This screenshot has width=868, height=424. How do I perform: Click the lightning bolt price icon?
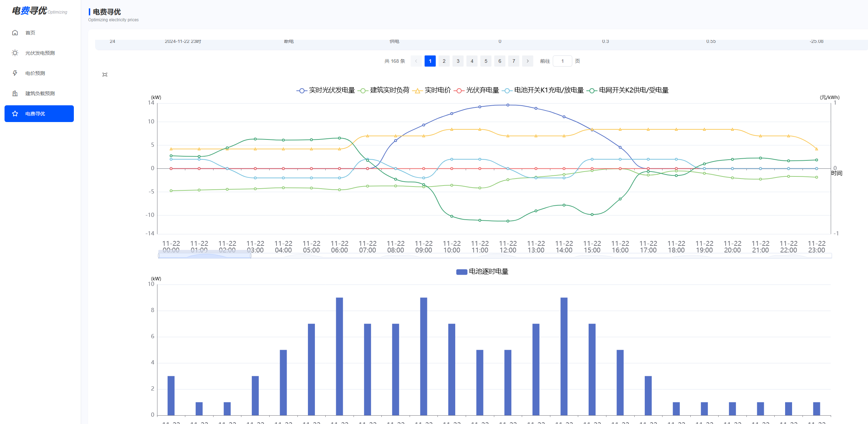click(x=15, y=73)
